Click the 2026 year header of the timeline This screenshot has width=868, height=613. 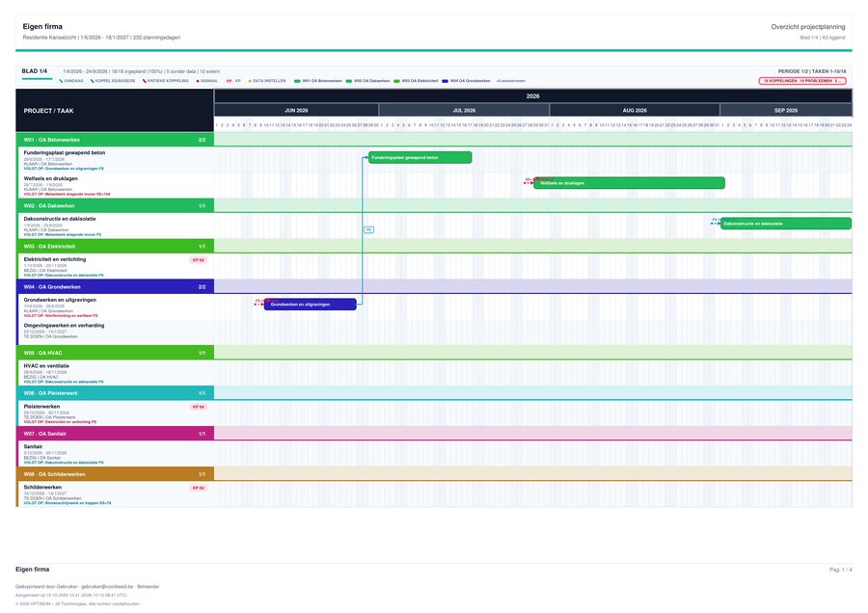(533, 96)
